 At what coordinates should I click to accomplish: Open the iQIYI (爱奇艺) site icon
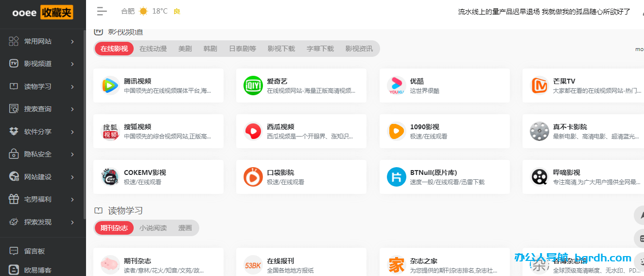coord(253,86)
